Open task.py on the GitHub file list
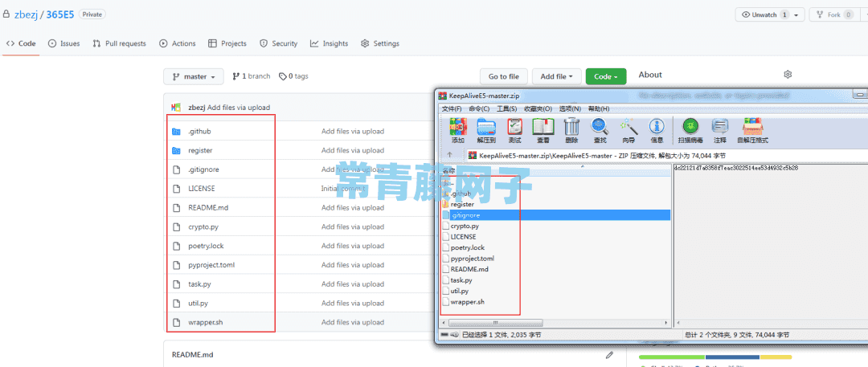Image resolution: width=868 pixels, height=367 pixels. click(199, 284)
